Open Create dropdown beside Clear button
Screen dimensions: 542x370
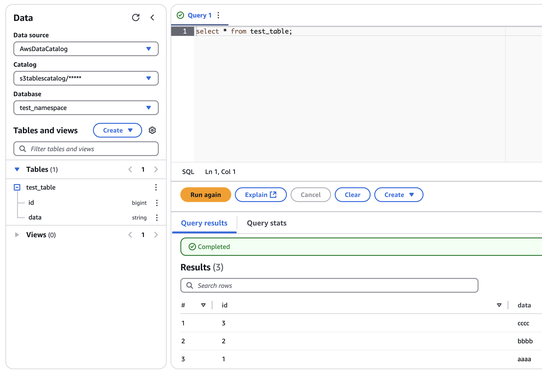(399, 195)
